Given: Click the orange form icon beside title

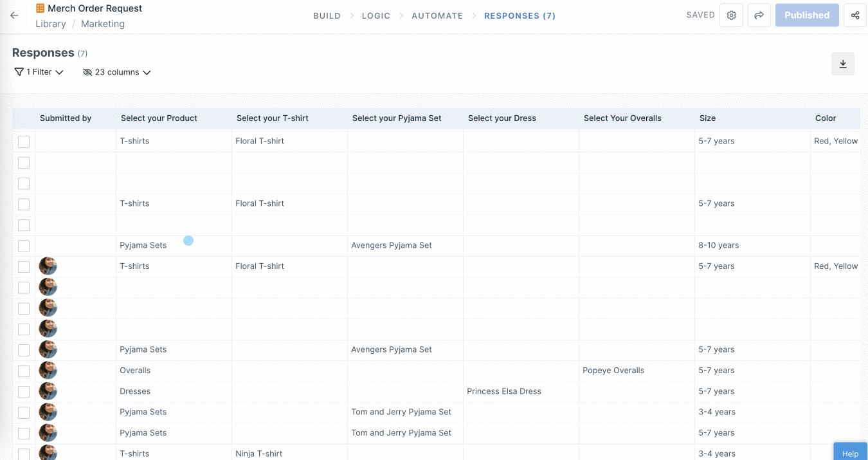Looking at the screenshot, I should (x=41, y=8).
